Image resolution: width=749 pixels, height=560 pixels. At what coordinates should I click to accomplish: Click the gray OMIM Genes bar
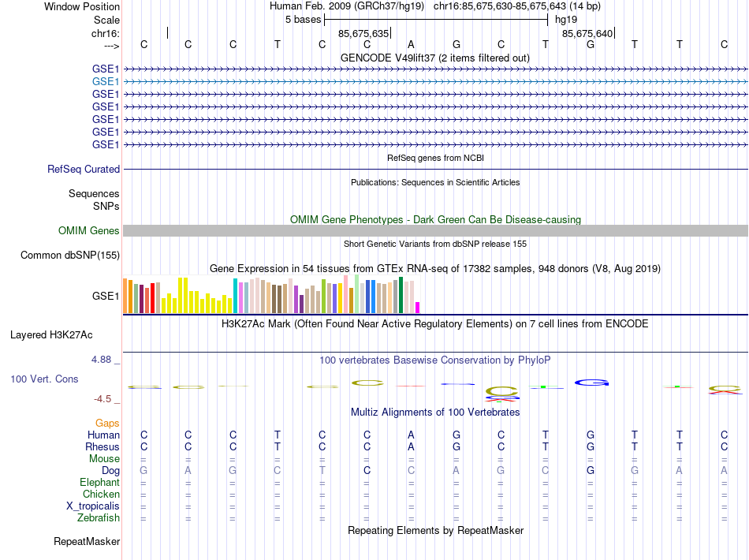pyautogui.click(x=435, y=230)
